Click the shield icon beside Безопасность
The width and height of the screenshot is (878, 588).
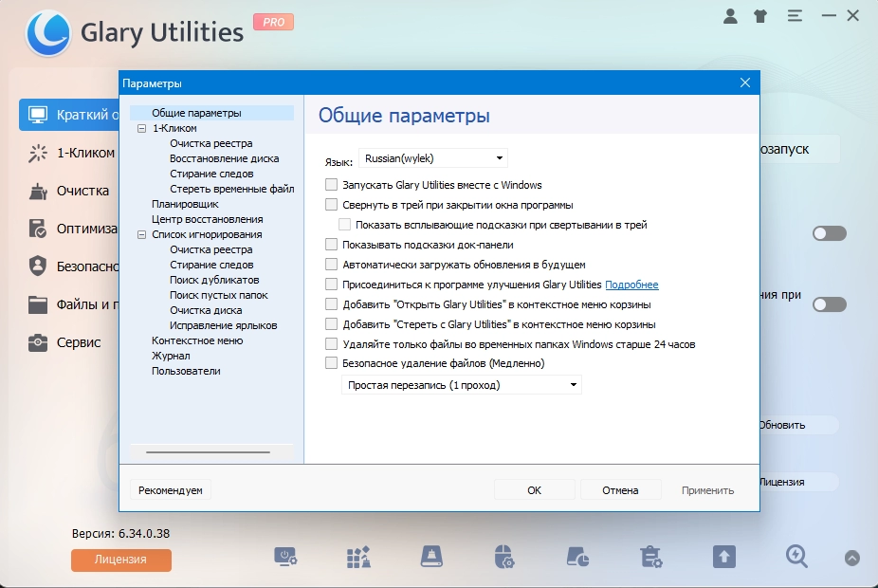click(38, 266)
